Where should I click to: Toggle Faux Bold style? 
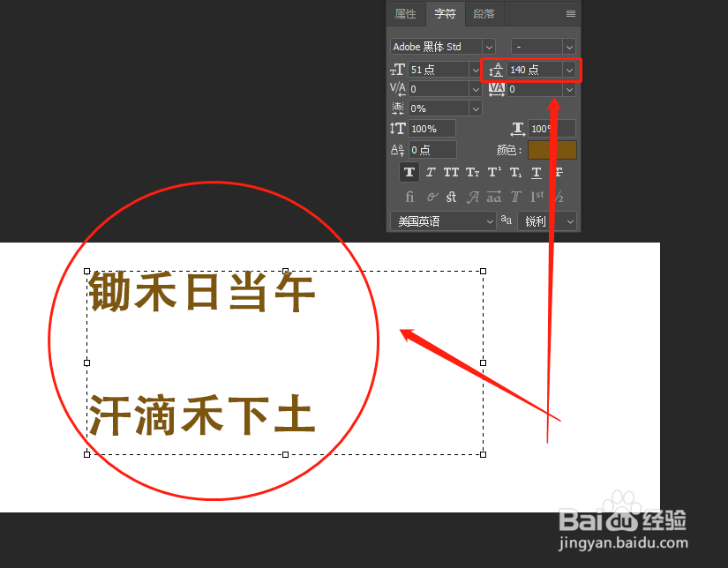coord(409,173)
